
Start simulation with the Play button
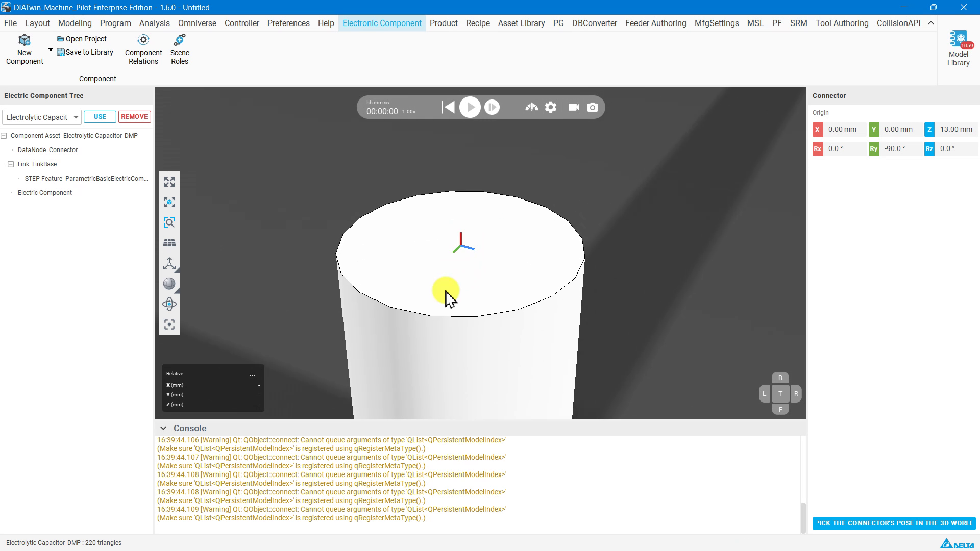click(x=470, y=107)
